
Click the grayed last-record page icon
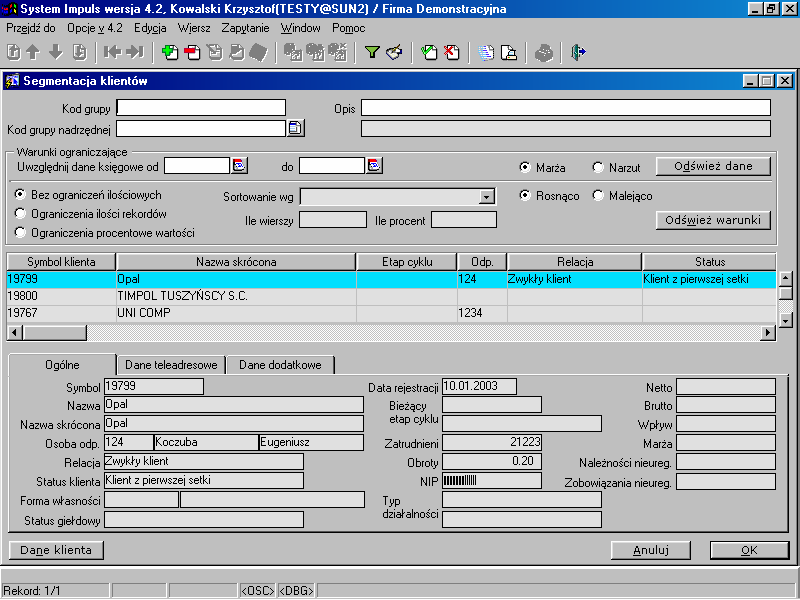point(80,52)
